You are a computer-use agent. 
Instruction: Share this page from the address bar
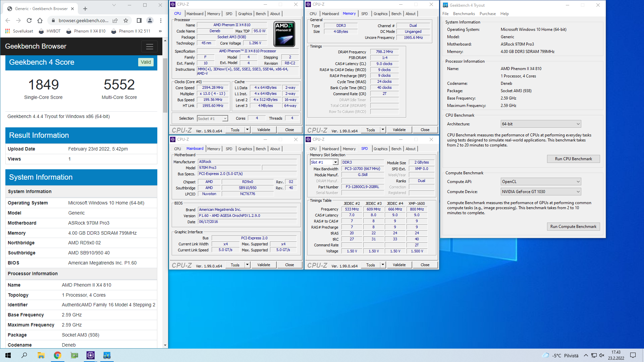115,20
